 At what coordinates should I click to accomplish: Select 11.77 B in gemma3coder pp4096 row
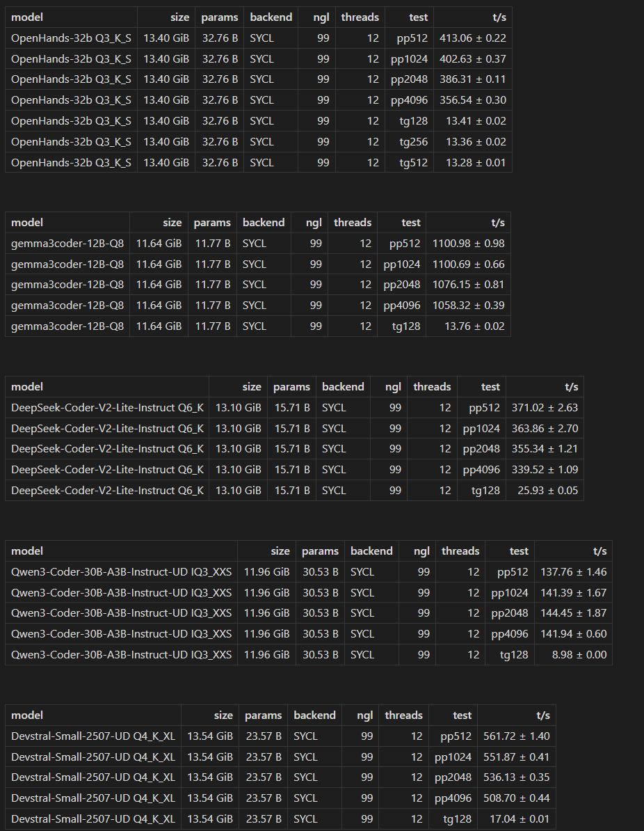point(212,306)
